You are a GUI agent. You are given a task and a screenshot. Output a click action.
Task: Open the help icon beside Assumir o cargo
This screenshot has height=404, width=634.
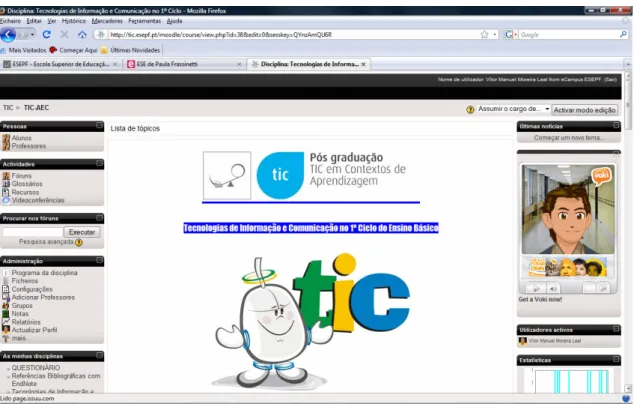(x=470, y=110)
